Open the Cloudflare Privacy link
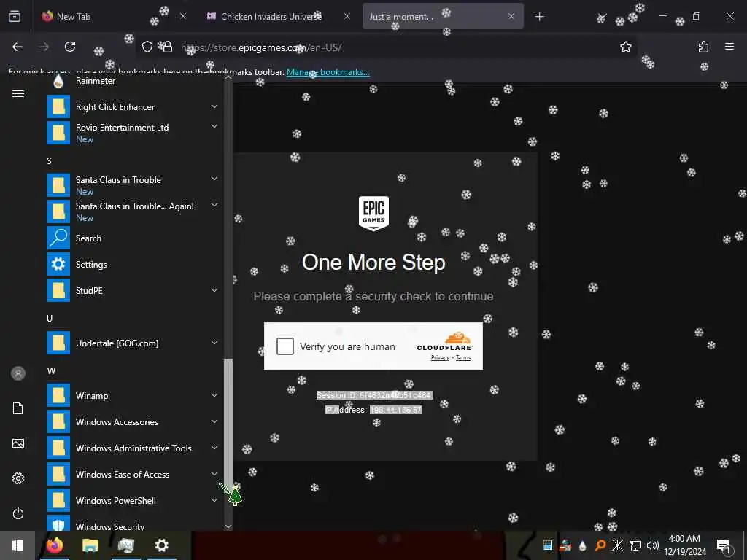This screenshot has width=747, height=560. [x=440, y=357]
